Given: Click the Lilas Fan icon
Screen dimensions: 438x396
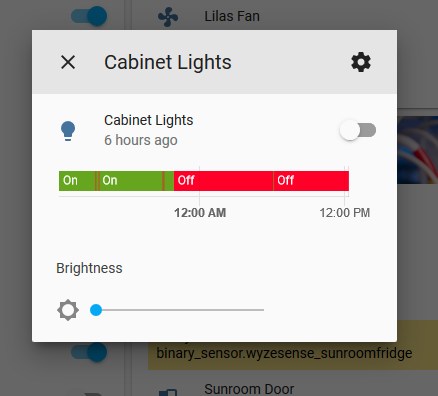Looking at the screenshot, I should coord(168,16).
